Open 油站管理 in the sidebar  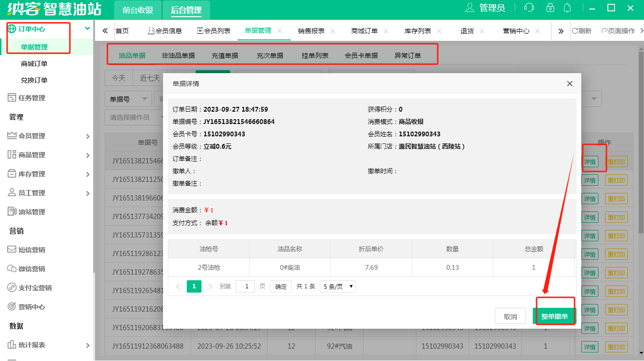(31, 212)
